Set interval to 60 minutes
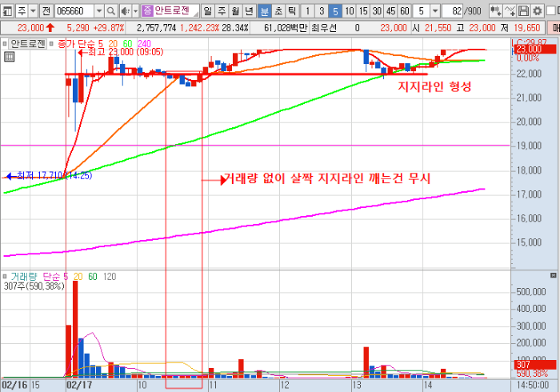The image size is (560, 392). click(405, 11)
